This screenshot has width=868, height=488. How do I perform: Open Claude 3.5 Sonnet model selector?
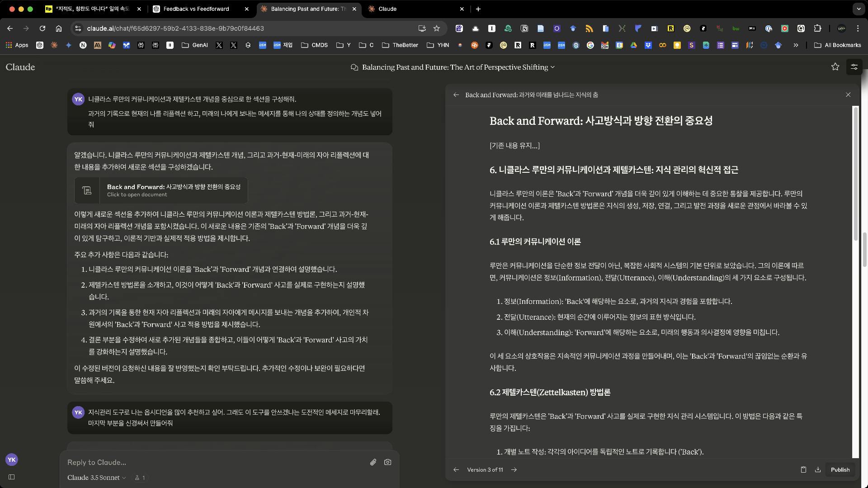(96, 478)
